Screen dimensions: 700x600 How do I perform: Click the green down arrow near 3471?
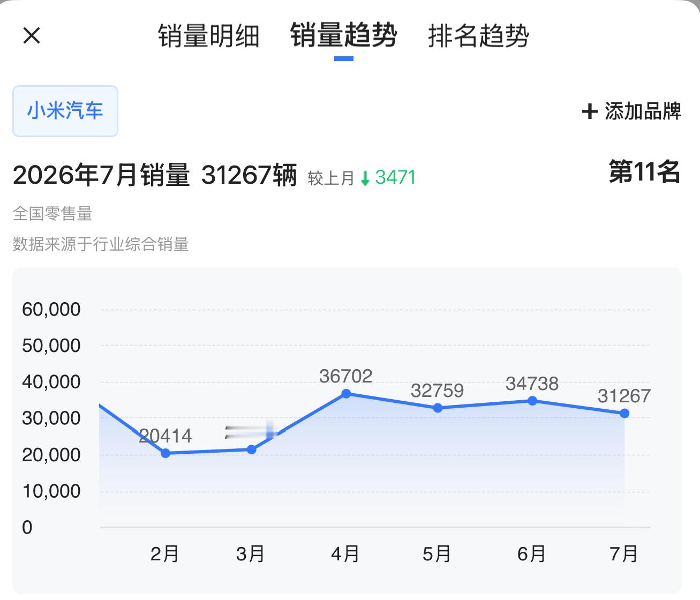click(x=365, y=178)
